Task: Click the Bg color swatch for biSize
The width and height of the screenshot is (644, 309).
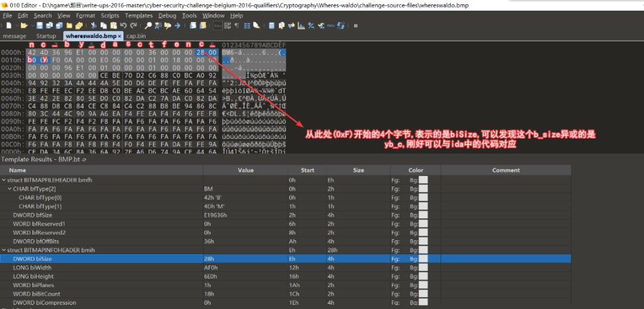Action: click(423, 259)
